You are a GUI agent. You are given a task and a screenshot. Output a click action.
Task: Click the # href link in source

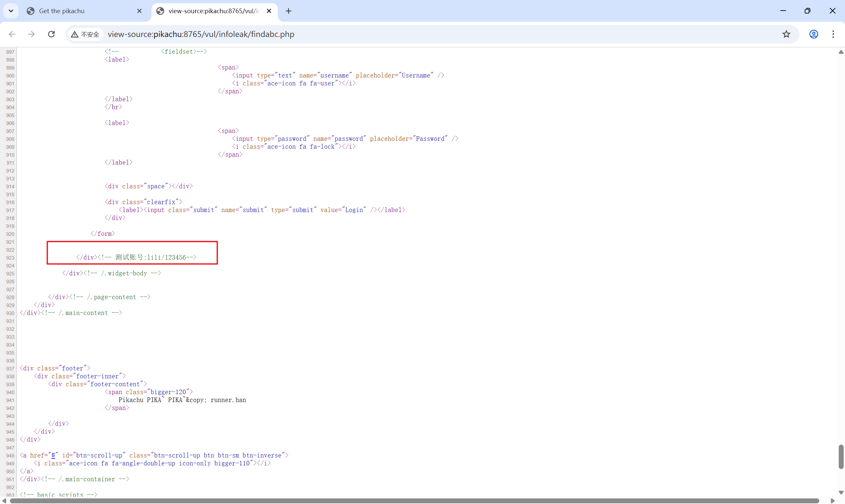tap(53, 456)
